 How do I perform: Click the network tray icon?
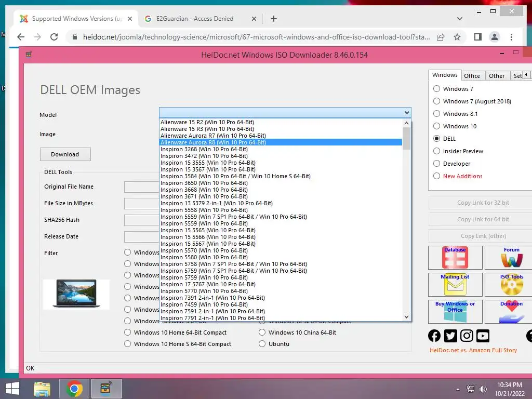tap(471, 389)
